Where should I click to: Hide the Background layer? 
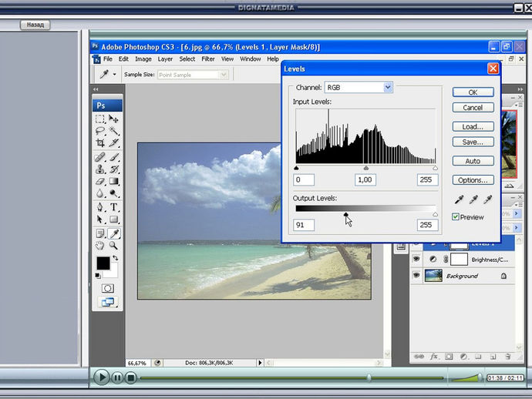(416, 275)
